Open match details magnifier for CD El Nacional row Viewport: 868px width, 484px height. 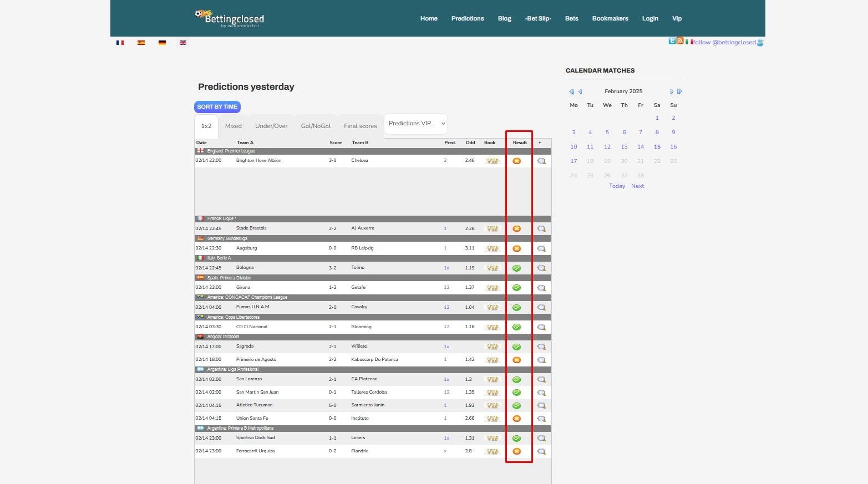pos(541,327)
